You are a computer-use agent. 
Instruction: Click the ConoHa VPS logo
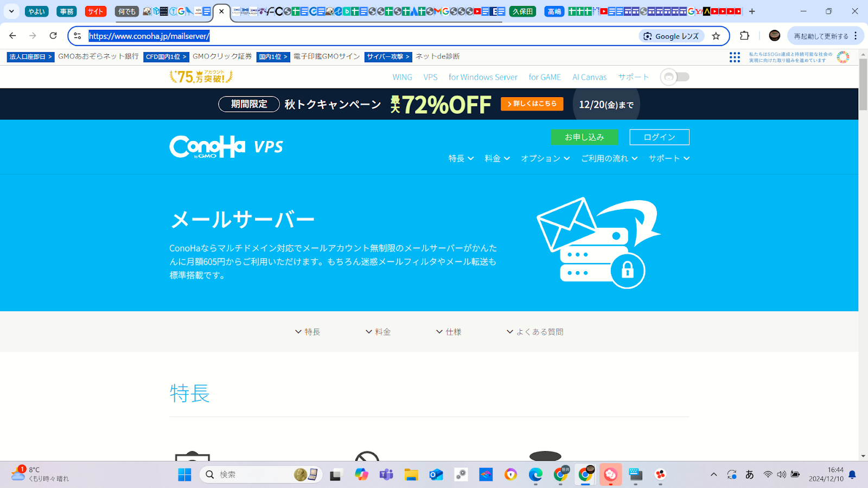pos(226,146)
